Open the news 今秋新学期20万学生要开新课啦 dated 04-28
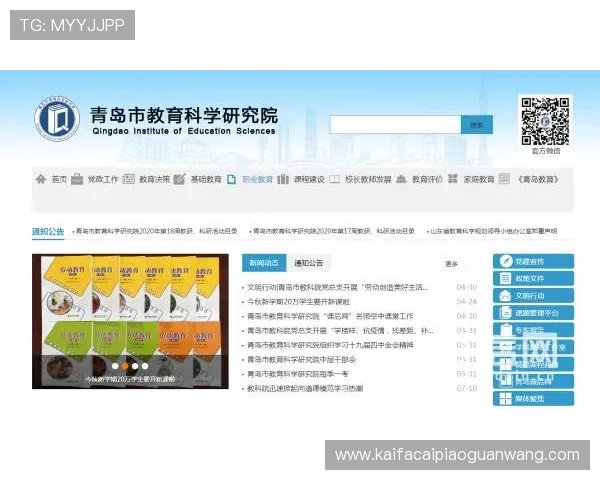This screenshot has width=600, height=480. point(298,302)
